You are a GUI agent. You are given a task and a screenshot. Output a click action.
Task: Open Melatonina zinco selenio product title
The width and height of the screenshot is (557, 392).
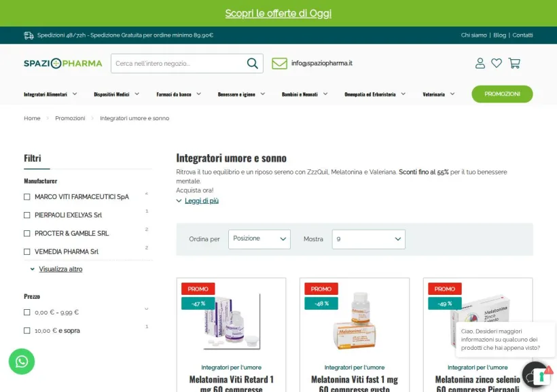(478, 384)
